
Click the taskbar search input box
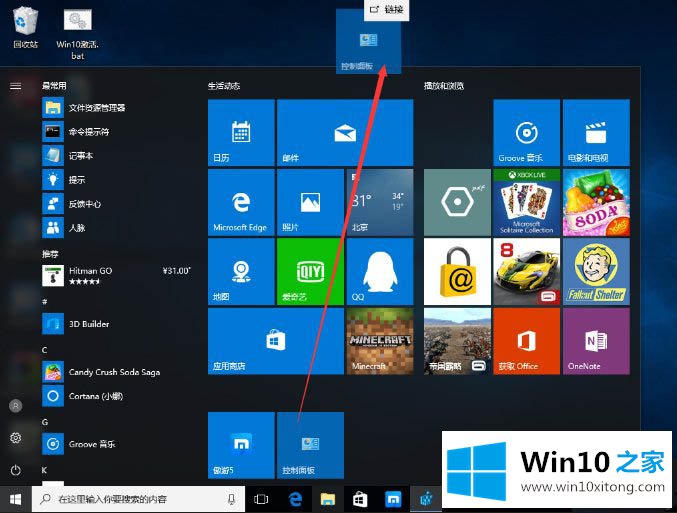coord(139,500)
